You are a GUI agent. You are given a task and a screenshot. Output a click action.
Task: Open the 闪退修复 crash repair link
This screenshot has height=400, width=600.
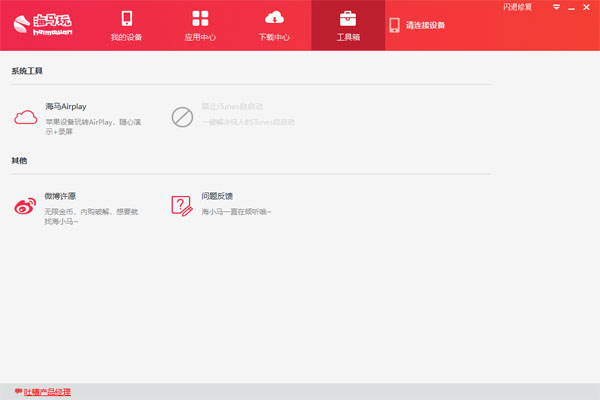[518, 6]
